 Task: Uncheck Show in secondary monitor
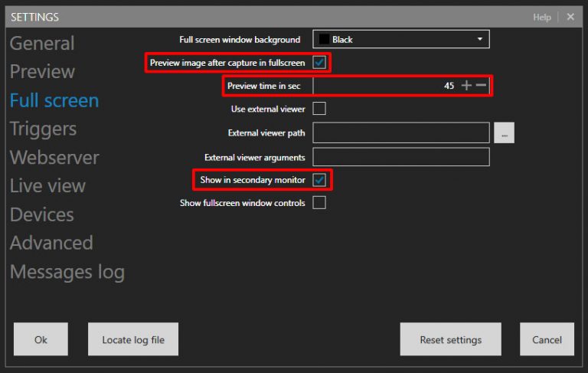pyautogui.click(x=319, y=180)
